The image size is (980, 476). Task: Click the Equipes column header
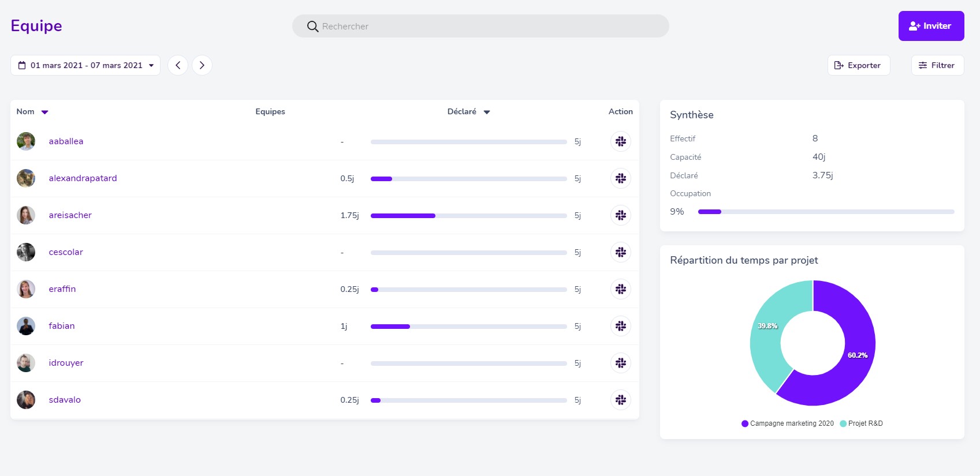(x=270, y=111)
